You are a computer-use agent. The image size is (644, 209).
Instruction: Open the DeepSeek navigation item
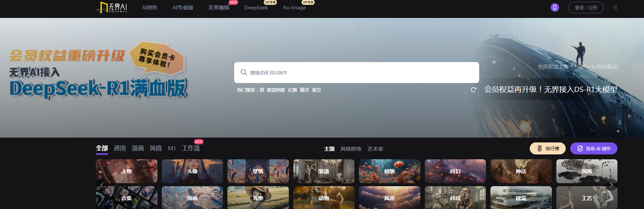click(x=256, y=7)
